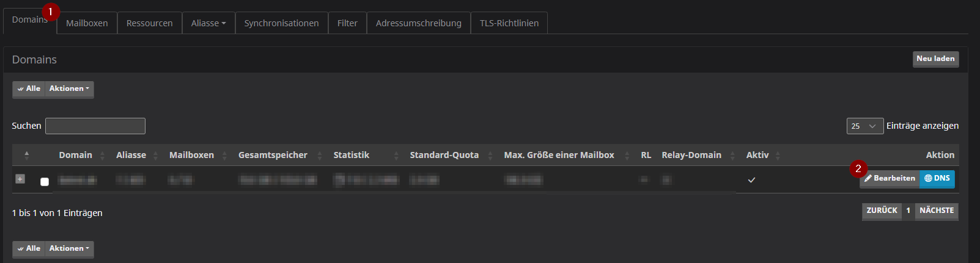Open the DNS globe button

point(937,178)
